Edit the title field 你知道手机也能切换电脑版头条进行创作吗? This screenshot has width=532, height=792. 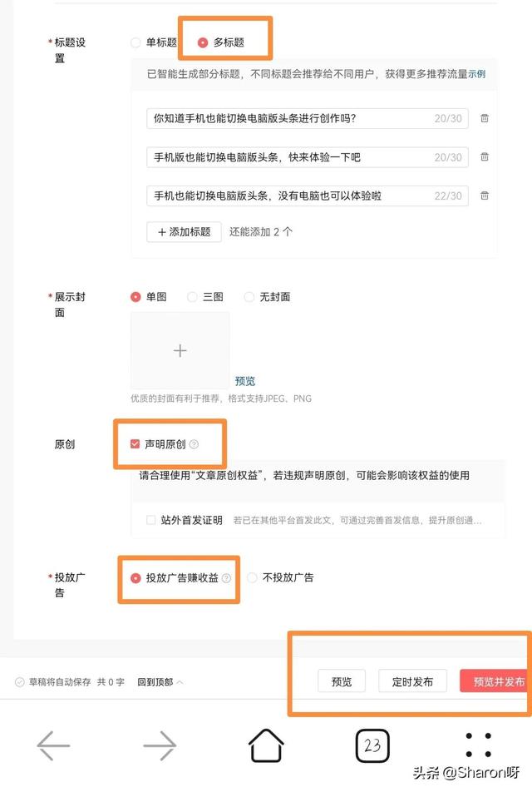point(308,118)
